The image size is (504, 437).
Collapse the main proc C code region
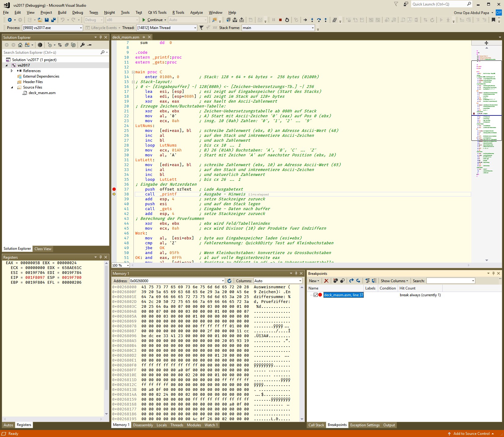133,72
